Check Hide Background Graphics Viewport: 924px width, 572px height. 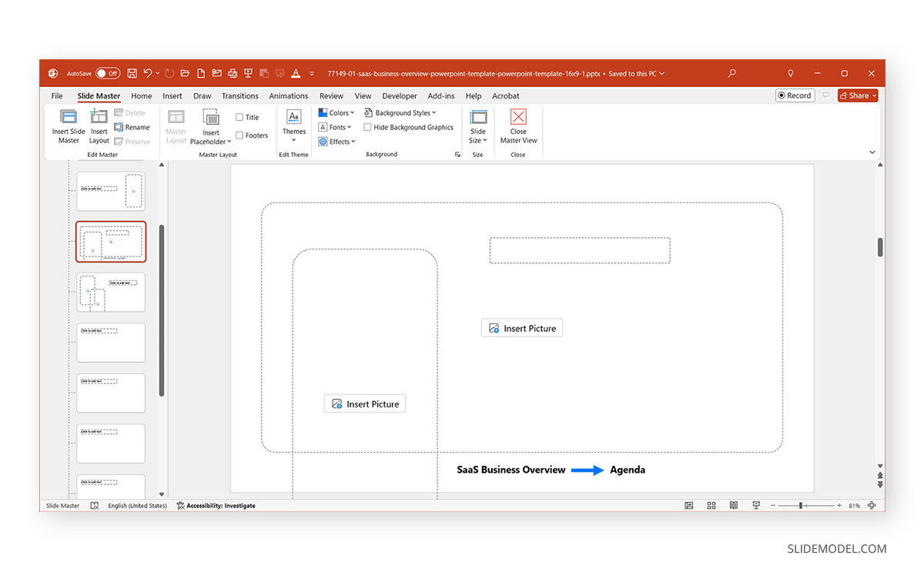click(x=367, y=126)
